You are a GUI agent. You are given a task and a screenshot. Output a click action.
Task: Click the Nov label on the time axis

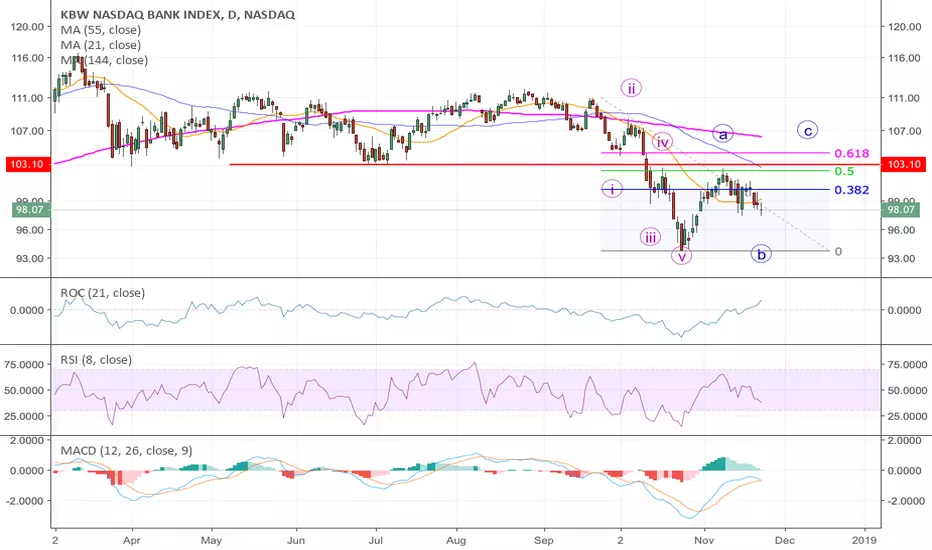pyautogui.click(x=704, y=540)
